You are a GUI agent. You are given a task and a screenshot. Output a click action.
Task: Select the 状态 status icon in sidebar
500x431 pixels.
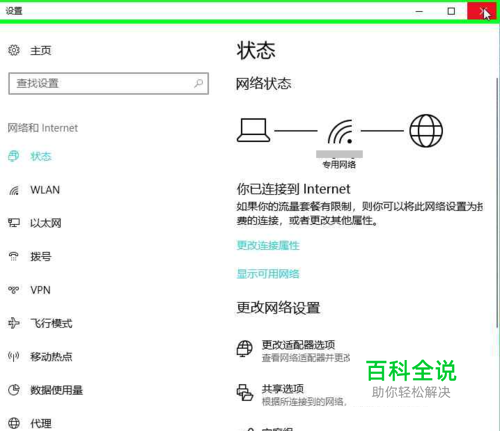(x=14, y=156)
